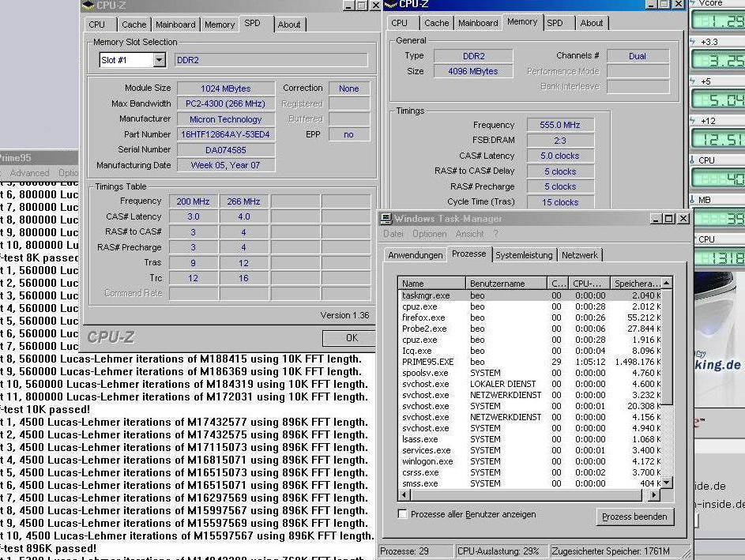Sort by CPU-... time column header
745x560 pixels.
click(589, 284)
